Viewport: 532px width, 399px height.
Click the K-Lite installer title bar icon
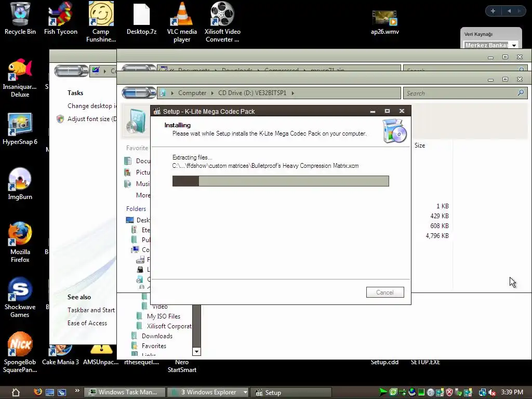pyautogui.click(x=157, y=111)
